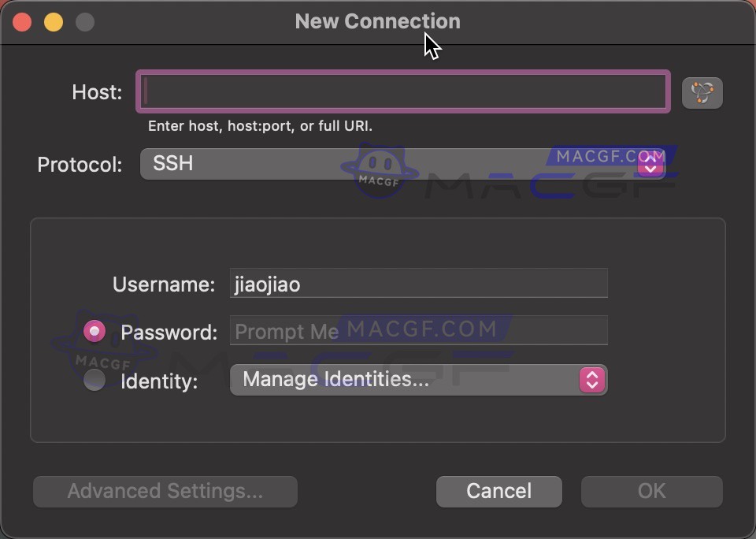This screenshot has width=756, height=539.
Task: Select the SSH value in Protocol
Action: click(x=172, y=163)
